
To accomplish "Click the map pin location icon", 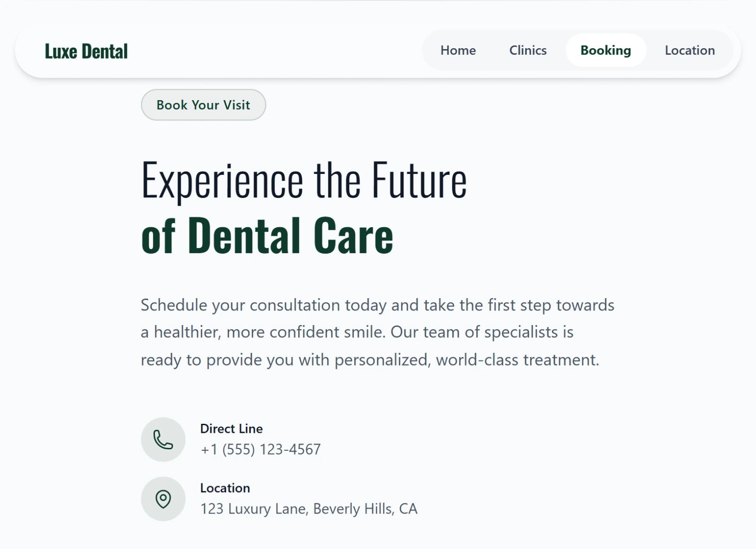I will coord(163,499).
